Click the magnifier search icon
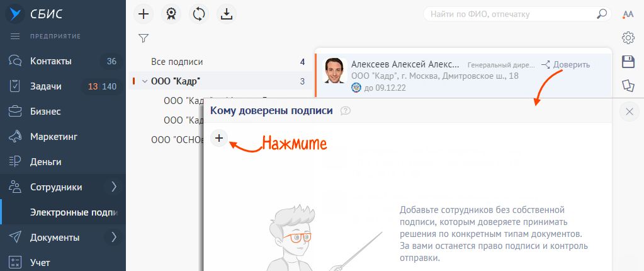Image resolution: width=644 pixels, height=271 pixels. tap(601, 14)
